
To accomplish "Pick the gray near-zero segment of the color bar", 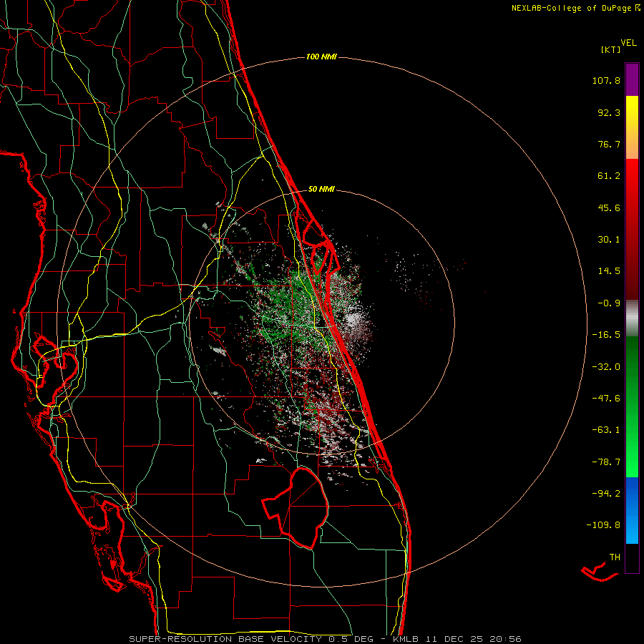I will click(632, 318).
